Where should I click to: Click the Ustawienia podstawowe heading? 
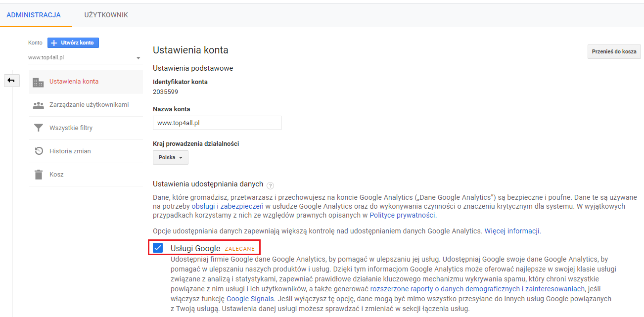point(193,68)
